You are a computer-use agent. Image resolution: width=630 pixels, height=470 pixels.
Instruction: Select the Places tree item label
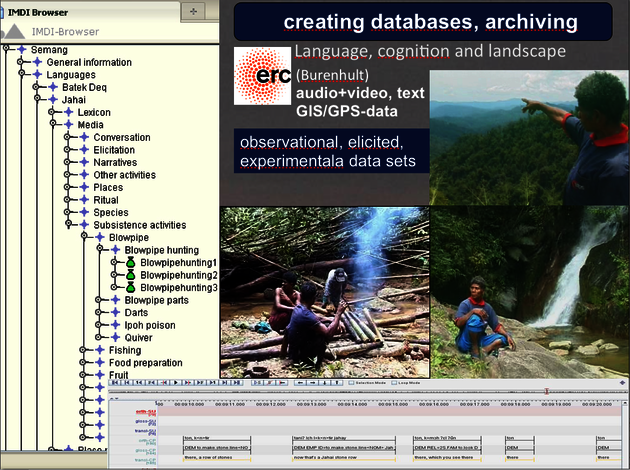(x=108, y=188)
